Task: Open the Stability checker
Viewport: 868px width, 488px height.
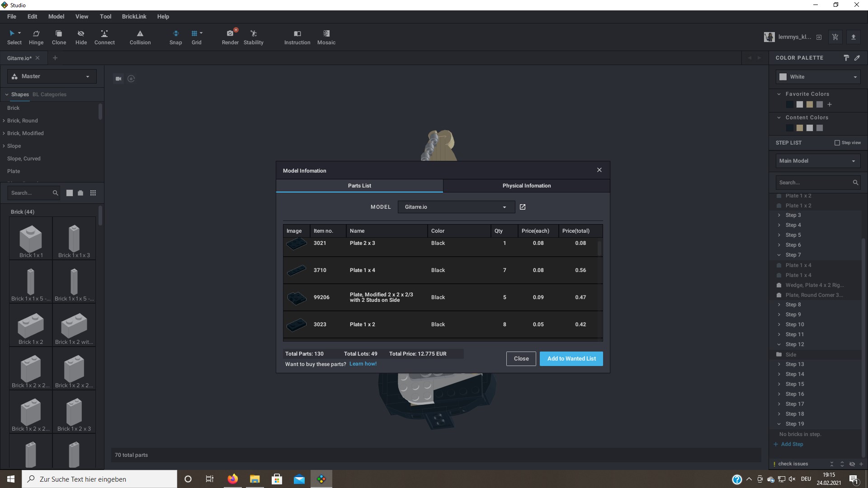Action: (x=253, y=37)
